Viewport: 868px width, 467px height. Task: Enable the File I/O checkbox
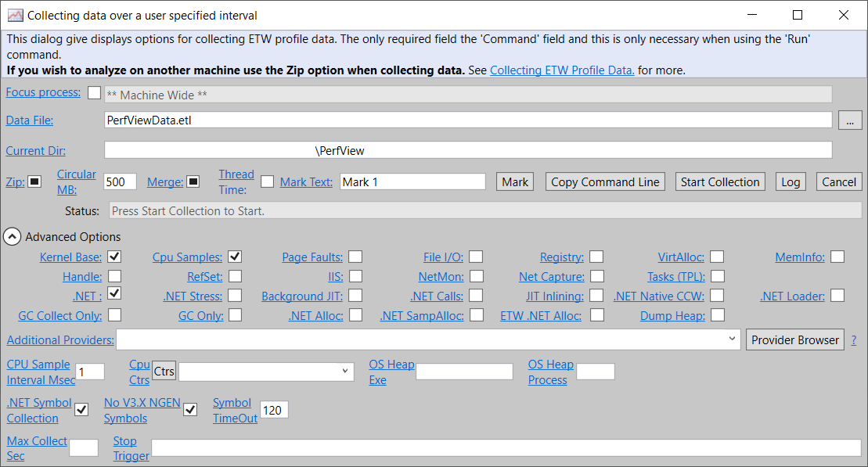tap(476, 257)
